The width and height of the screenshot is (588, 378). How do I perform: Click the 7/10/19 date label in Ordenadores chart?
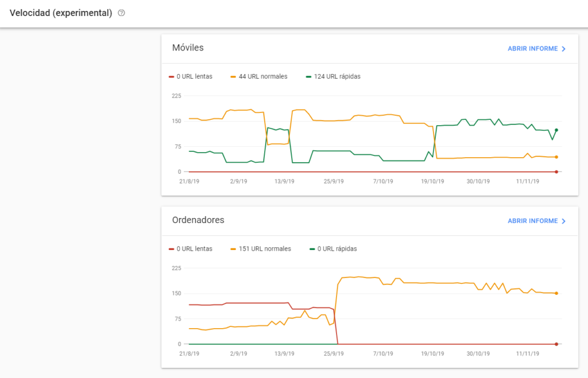click(383, 354)
